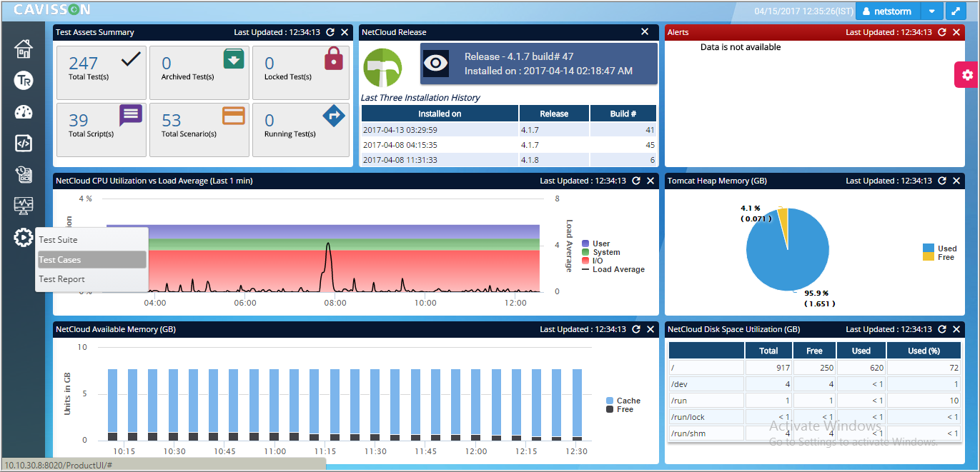Screen dimensions: 980x472
Task: Click the green hammer release icon
Action: (x=383, y=68)
